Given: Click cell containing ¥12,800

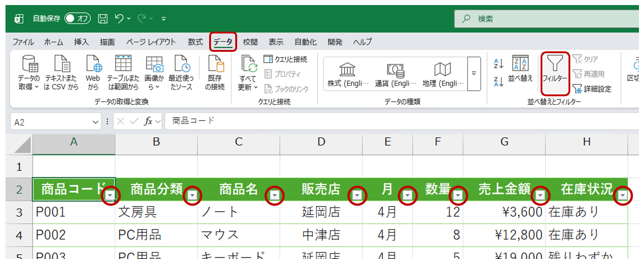Looking at the screenshot, I should point(504,235).
